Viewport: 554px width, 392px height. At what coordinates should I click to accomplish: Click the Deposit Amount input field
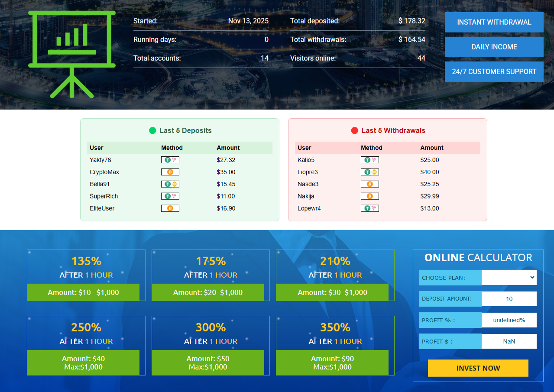509,299
